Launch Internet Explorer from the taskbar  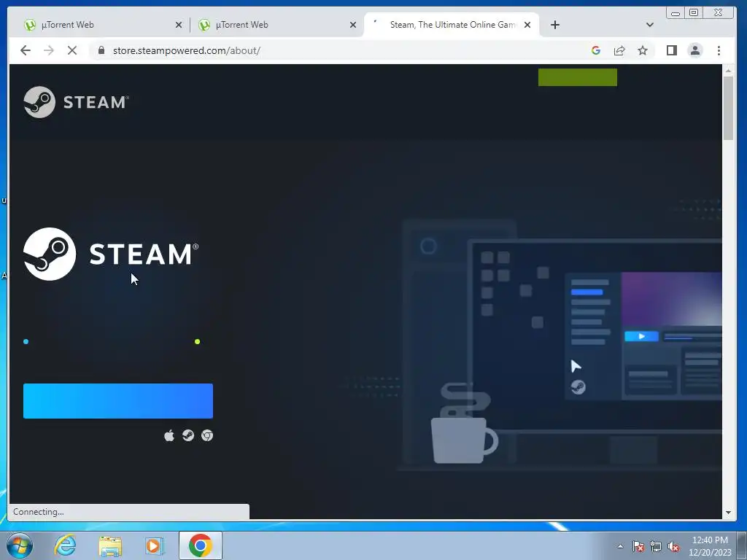(65, 545)
